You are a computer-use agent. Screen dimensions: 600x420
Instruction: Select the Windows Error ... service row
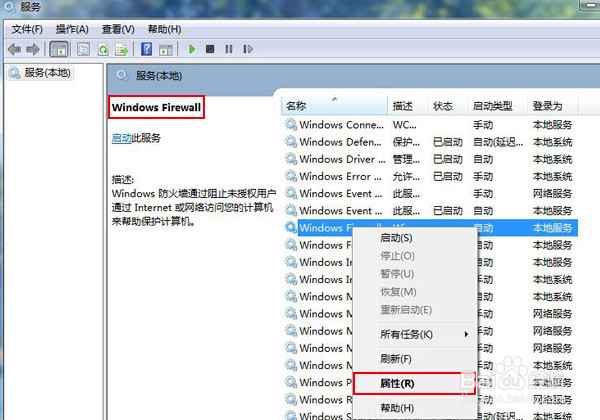[430, 176]
